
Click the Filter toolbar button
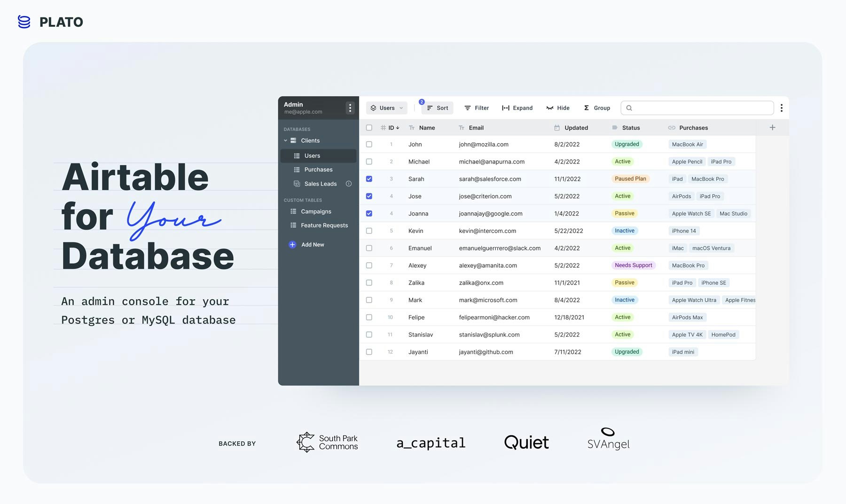pos(477,108)
